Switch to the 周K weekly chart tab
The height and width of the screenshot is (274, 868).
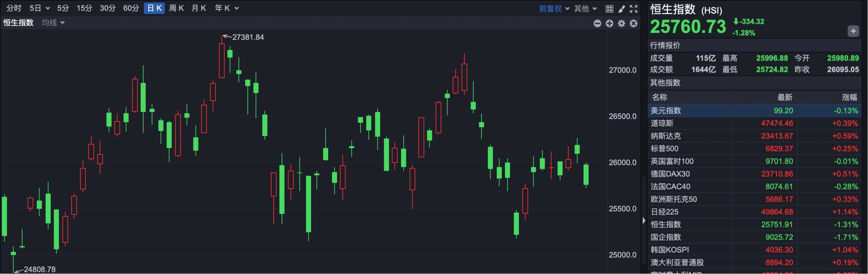pos(176,8)
